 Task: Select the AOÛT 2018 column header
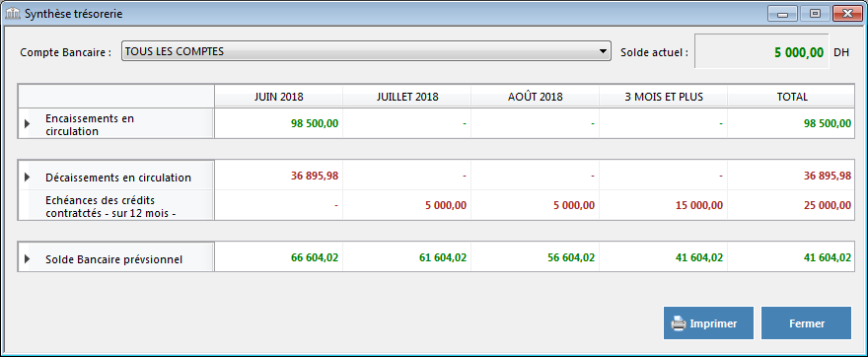[x=536, y=97]
